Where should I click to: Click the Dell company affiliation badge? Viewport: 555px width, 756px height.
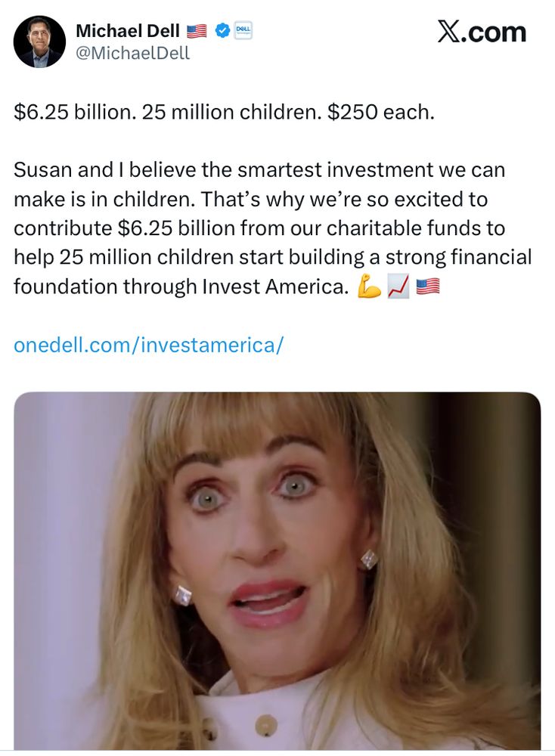(243, 31)
